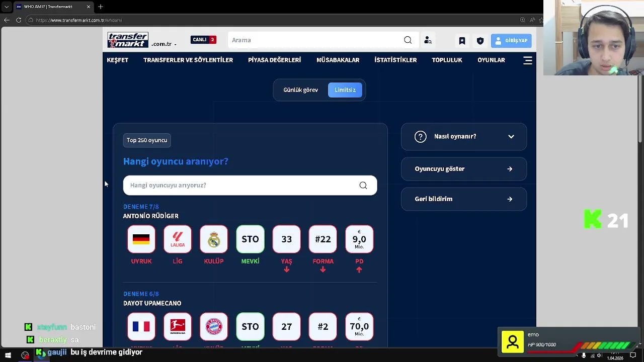Click the CANLI live badge

click(203, 40)
